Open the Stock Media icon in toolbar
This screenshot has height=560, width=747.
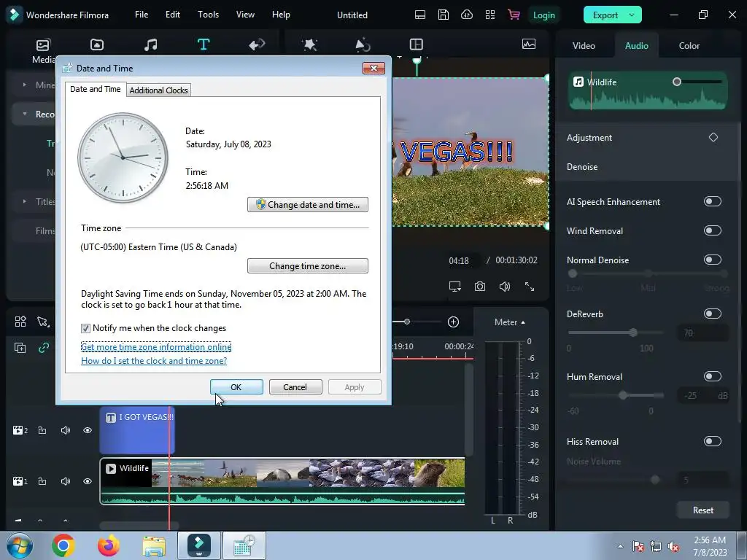[97, 44]
